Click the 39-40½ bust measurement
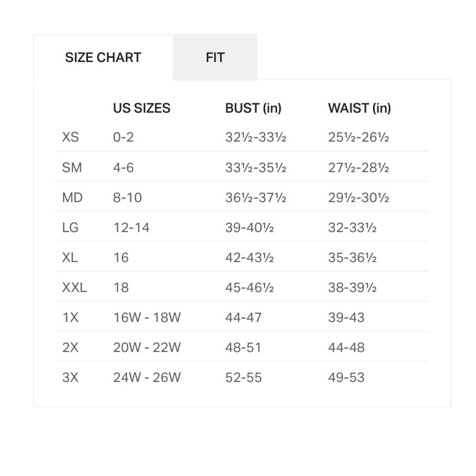476x476 pixels. point(249,228)
